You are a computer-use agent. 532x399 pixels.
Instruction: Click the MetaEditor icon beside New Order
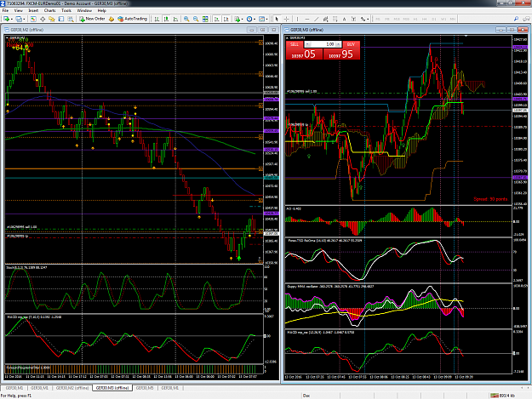tap(112, 19)
